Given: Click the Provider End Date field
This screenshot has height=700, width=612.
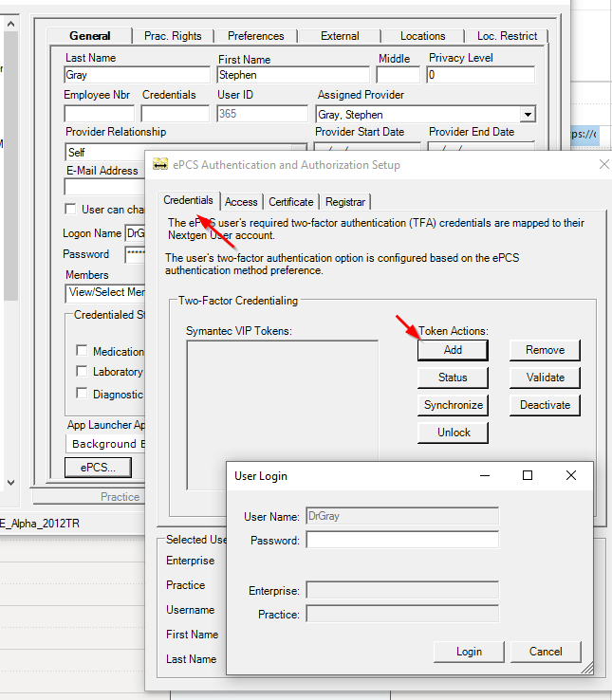Looking at the screenshot, I should [x=481, y=146].
